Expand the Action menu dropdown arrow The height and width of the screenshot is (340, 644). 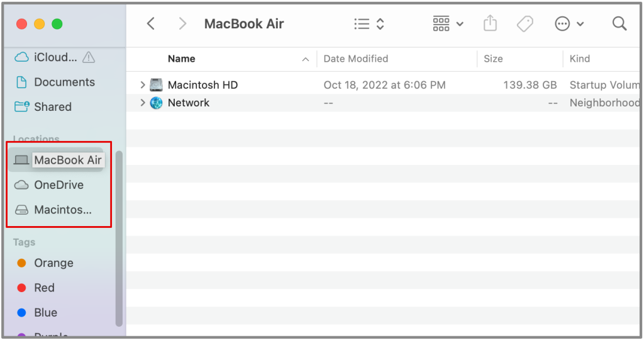pos(580,24)
